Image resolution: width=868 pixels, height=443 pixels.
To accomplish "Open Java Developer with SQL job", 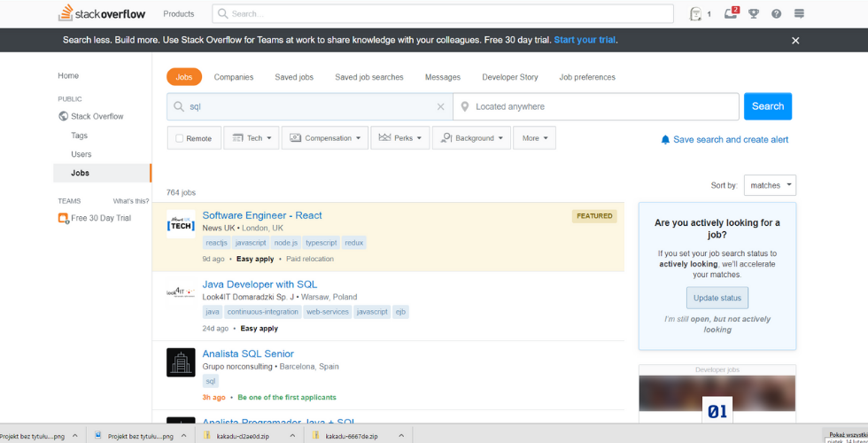I will [260, 284].
